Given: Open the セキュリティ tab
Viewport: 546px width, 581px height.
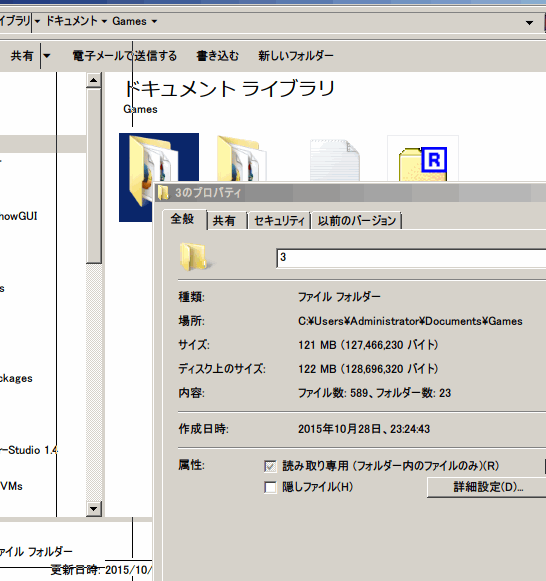Looking at the screenshot, I should pyautogui.click(x=279, y=221).
